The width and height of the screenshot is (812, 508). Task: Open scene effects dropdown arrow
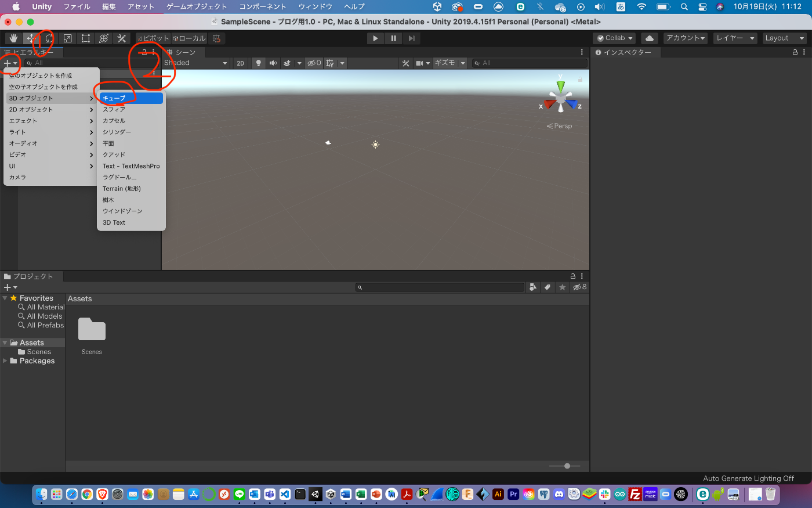pyautogui.click(x=299, y=63)
